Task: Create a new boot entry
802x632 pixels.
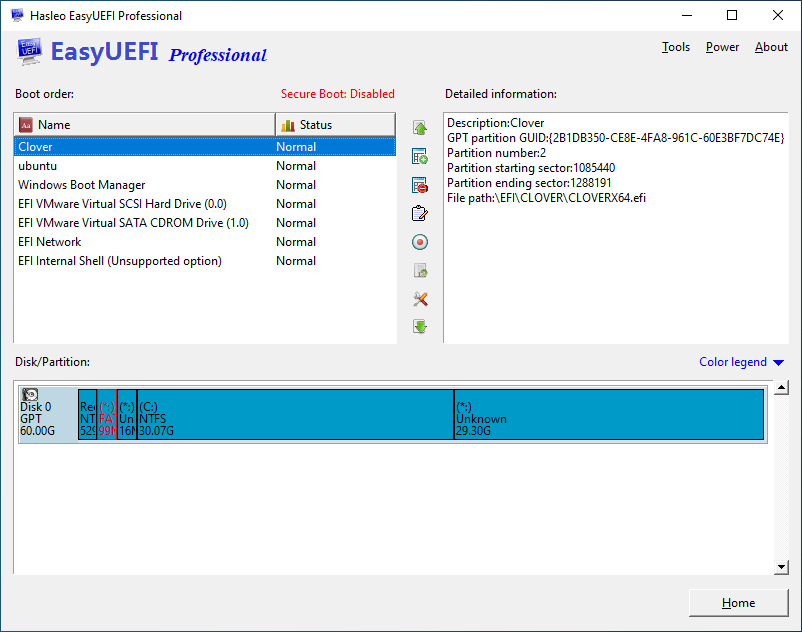Action: click(420, 156)
